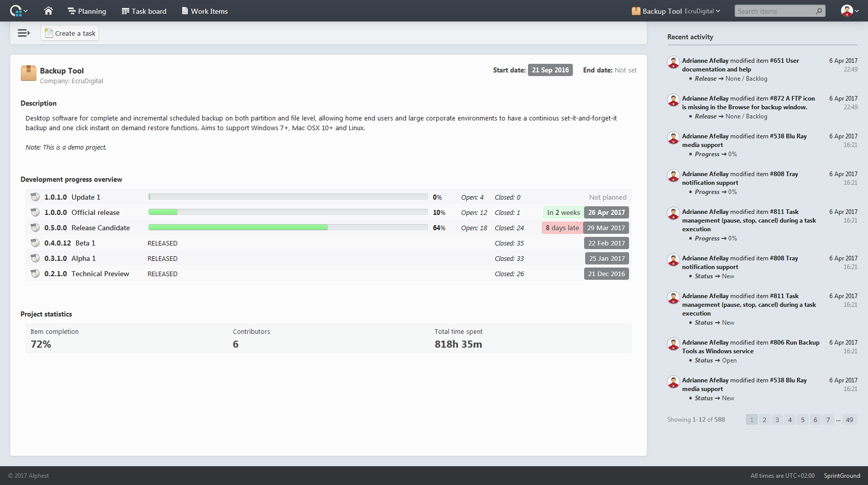The height and width of the screenshot is (485, 868).
Task: Click the release icon for 0.3.1.0 Alpha 1
Action: coord(35,258)
